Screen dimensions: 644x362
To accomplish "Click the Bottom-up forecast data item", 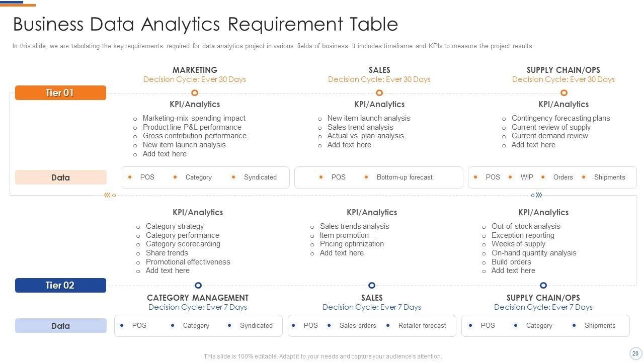I will pos(405,177).
